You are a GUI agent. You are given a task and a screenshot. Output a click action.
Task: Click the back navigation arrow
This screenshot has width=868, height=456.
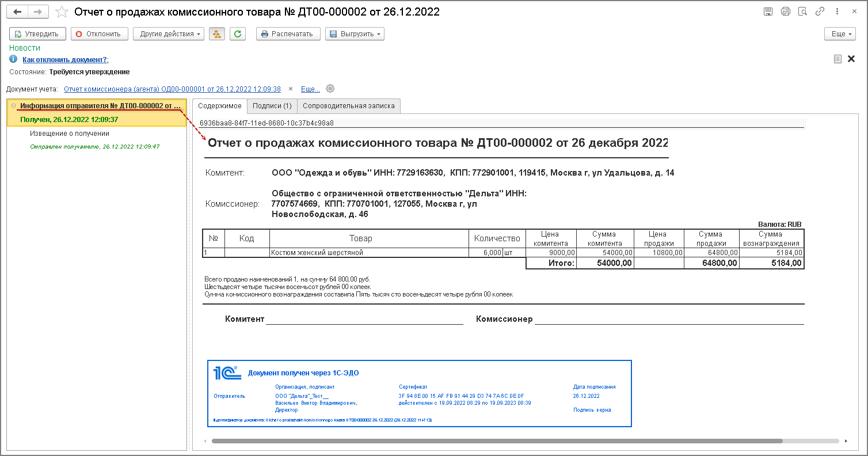[18, 12]
